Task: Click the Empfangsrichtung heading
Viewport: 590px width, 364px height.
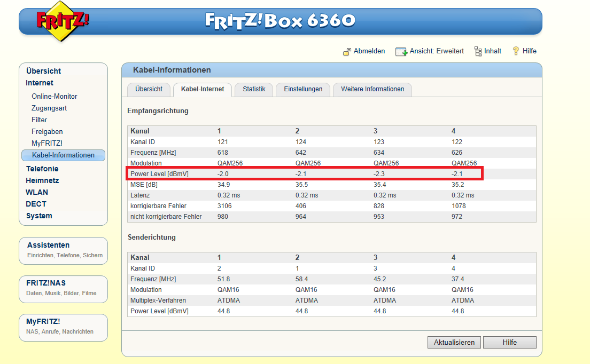Action: click(x=158, y=111)
